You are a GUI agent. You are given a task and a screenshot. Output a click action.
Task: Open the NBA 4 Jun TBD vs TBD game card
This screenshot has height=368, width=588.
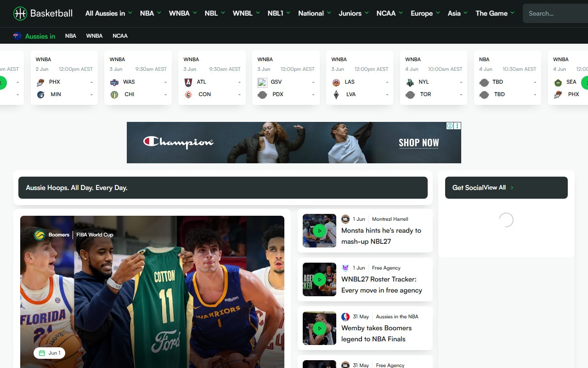point(507,78)
